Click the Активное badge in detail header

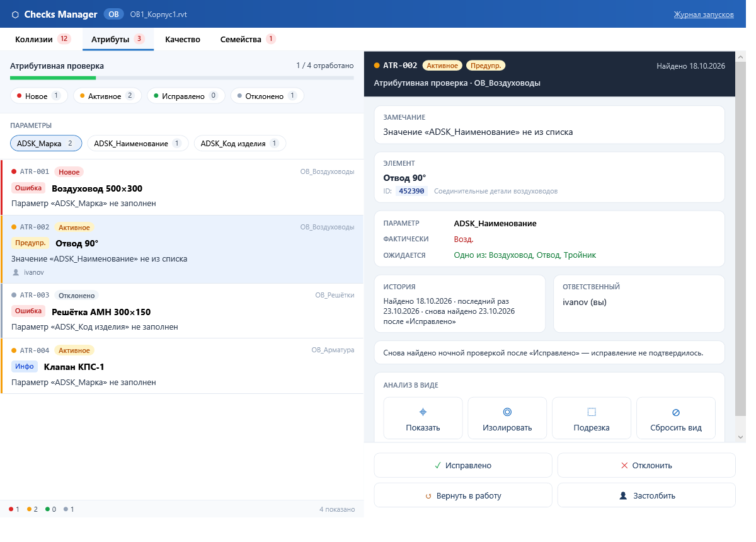442,66
